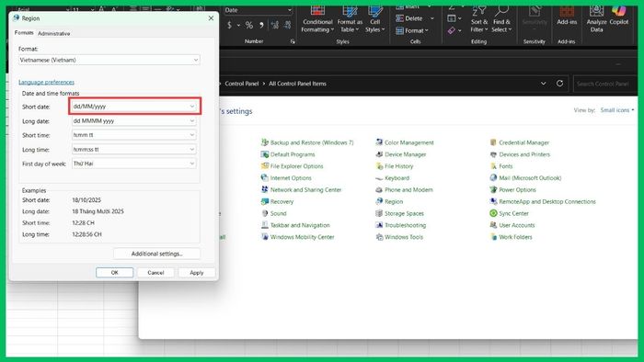The image size is (644, 362).
Task: Open Windows Tools in Control Panel
Action: point(399,237)
